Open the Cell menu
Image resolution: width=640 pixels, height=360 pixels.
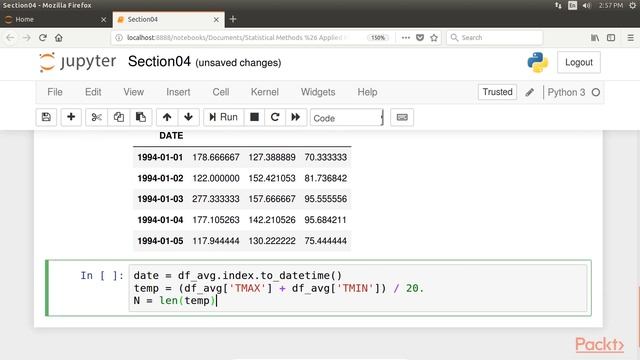coord(221,92)
